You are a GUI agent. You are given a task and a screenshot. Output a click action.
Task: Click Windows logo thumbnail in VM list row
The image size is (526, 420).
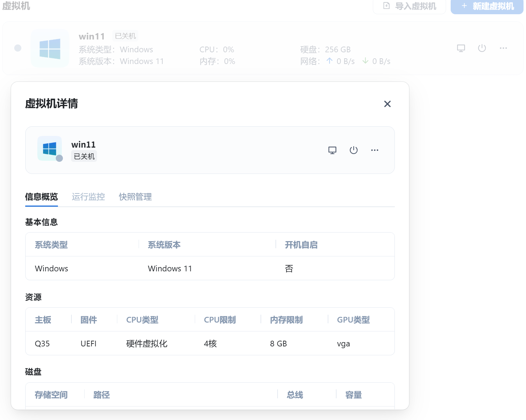pos(50,48)
